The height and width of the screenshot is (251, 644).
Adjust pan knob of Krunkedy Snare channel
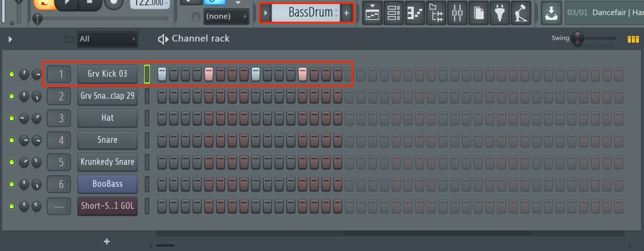(24, 162)
